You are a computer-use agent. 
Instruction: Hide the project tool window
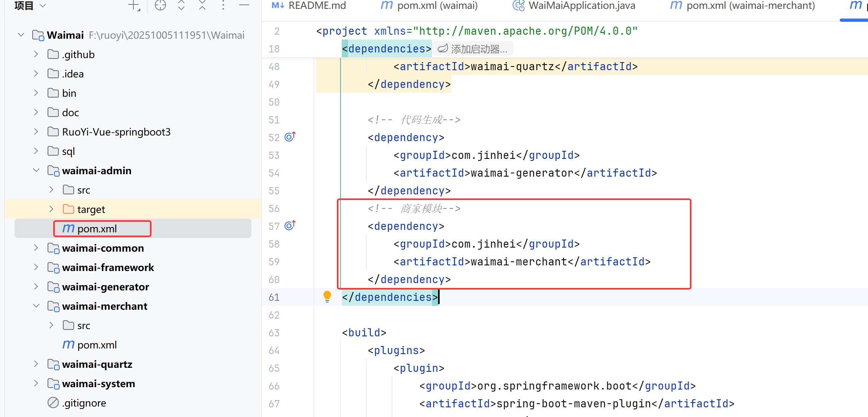pos(244,5)
